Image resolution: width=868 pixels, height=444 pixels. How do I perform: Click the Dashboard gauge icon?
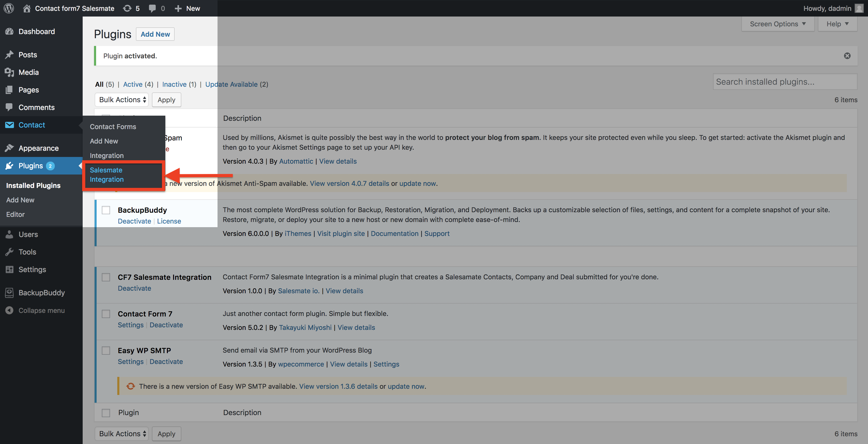click(10, 31)
